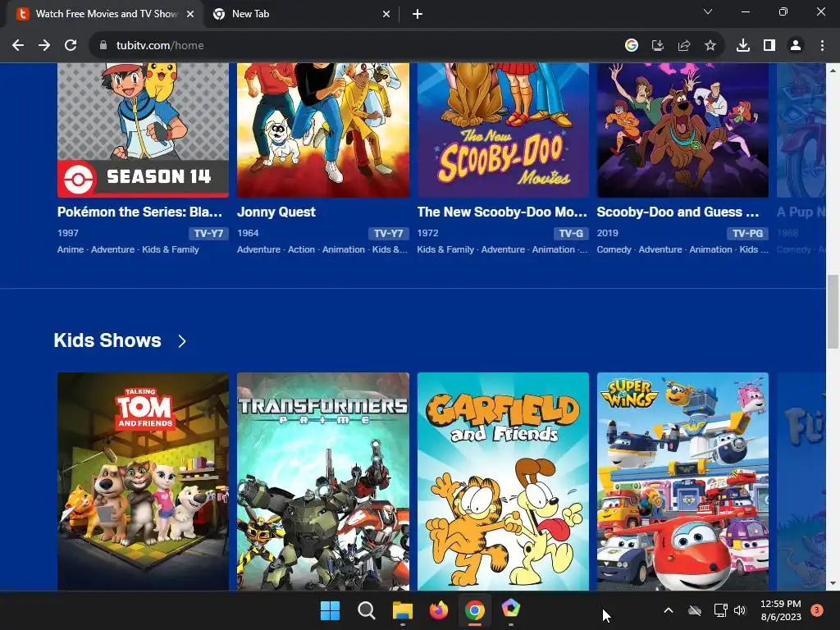
Task: Open Windows taskbar search
Action: coord(367,610)
